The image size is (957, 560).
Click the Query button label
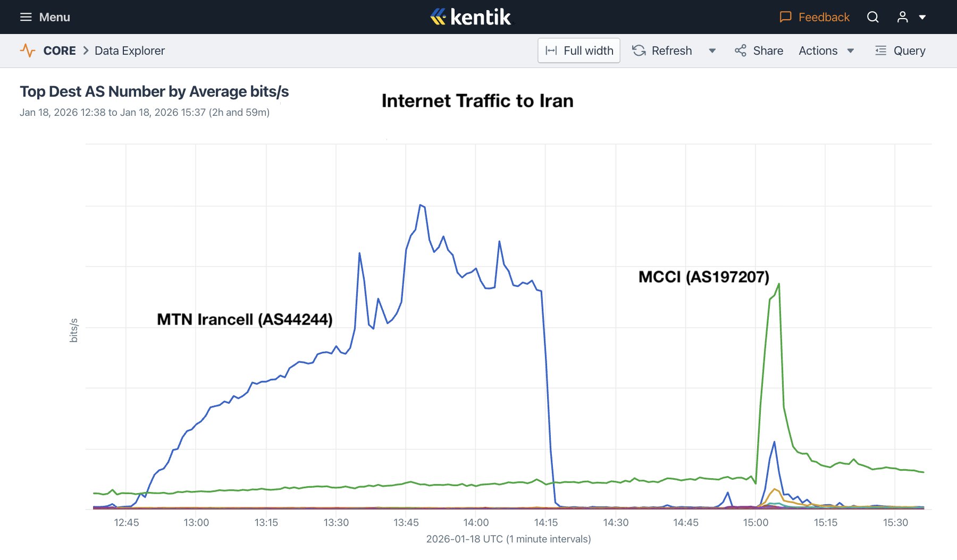coord(909,50)
